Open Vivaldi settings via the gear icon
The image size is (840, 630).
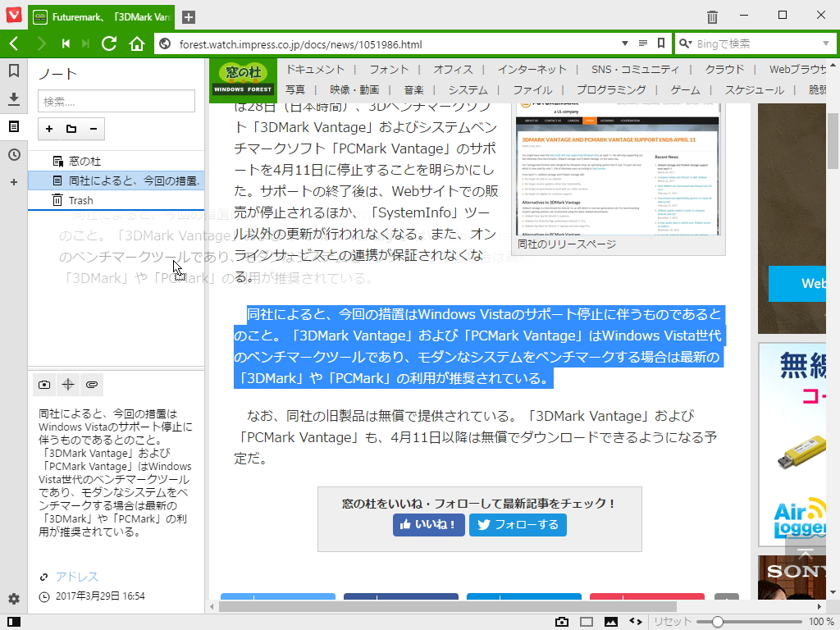pyautogui.click(x=12, y=600)
